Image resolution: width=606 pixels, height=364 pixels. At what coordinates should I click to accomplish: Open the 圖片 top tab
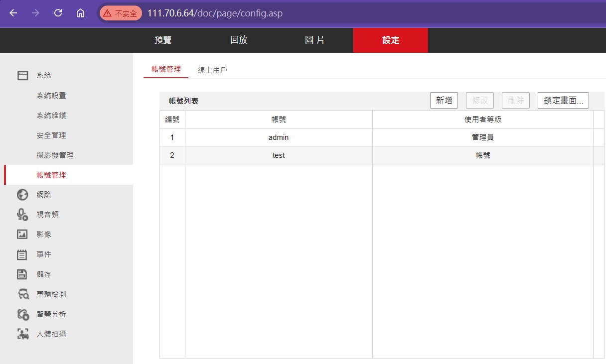(x=314, y=40)
